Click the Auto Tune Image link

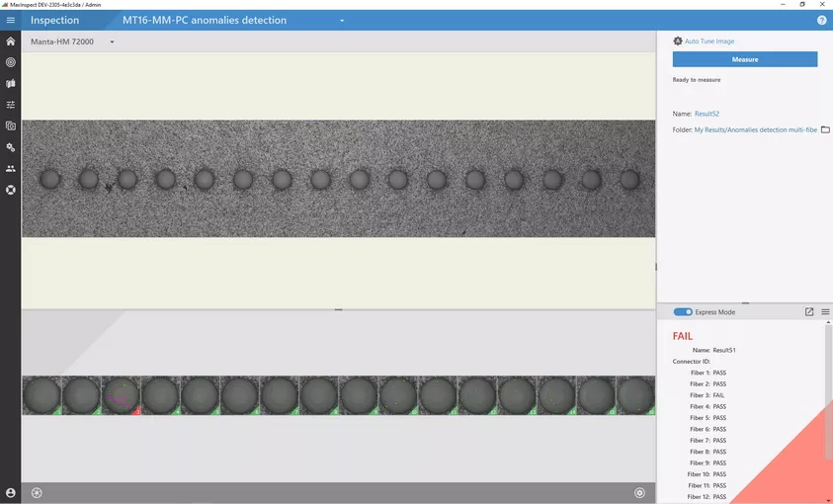[x=708, y=42]
